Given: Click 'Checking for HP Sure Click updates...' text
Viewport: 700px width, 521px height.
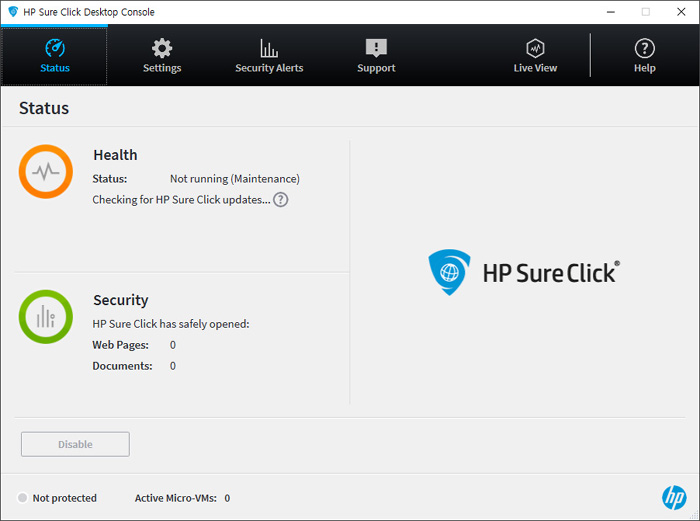Looking at the screenshot, I should pos(181,200).
